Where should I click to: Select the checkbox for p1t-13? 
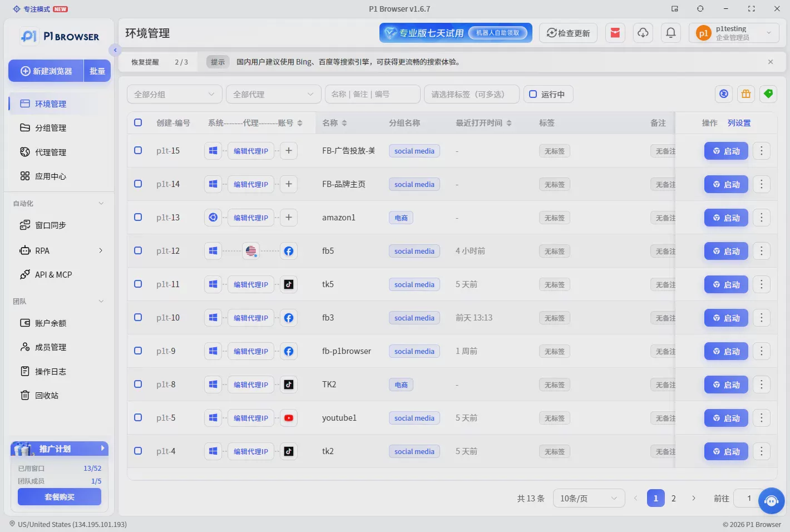pyautogui.click(x=138, y=217)
